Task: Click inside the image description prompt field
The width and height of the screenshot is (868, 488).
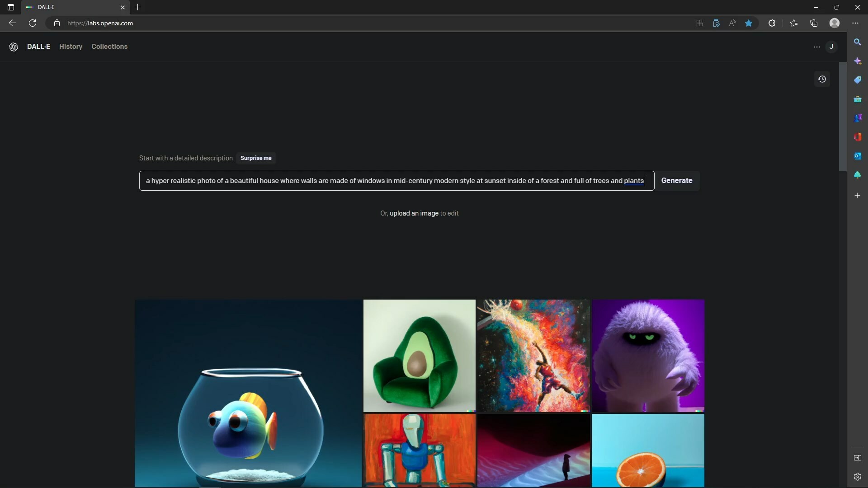Action: click(396, 181)
